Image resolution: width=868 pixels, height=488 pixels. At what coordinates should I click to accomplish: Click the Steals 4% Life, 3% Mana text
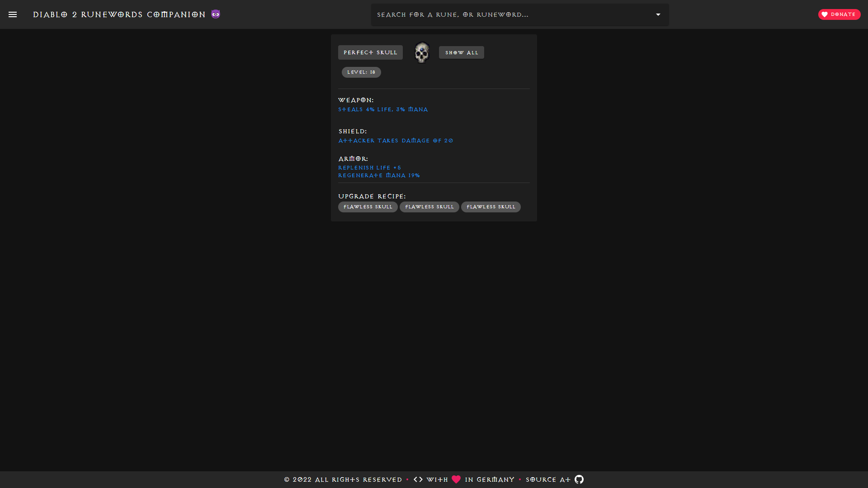(383, 109)
